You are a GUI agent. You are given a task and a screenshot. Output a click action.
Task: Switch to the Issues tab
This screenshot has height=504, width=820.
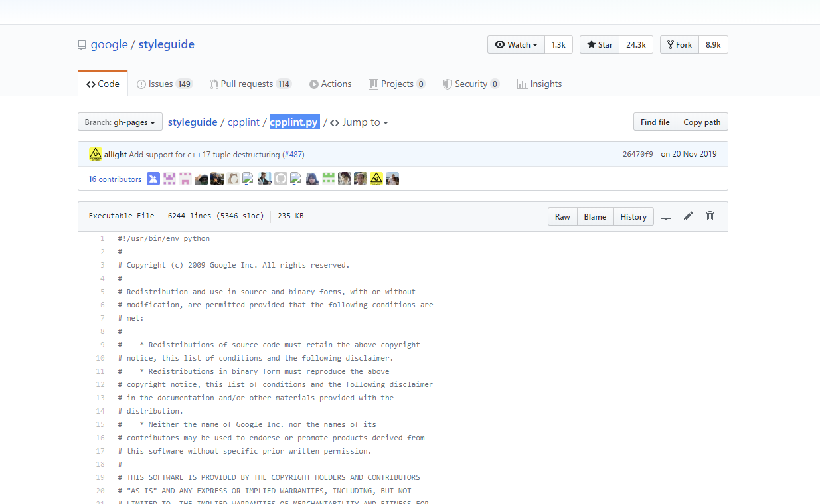pos(165,84)
